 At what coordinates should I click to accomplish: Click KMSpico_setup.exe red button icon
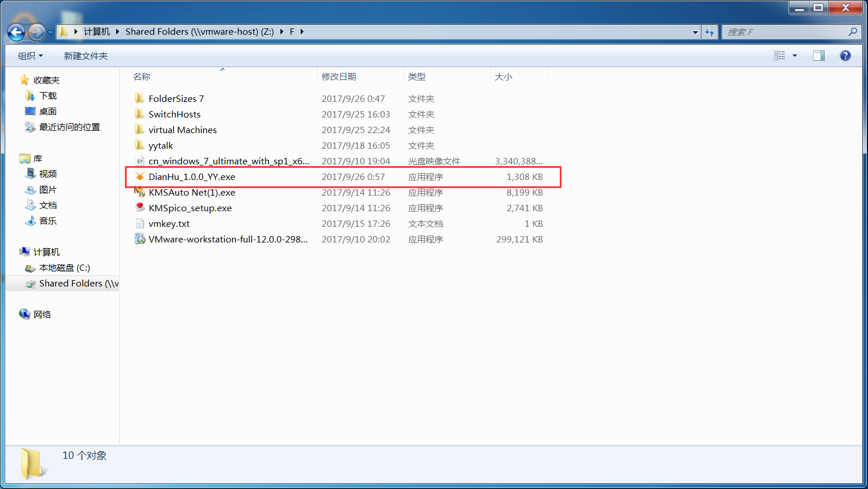(139, 207)
